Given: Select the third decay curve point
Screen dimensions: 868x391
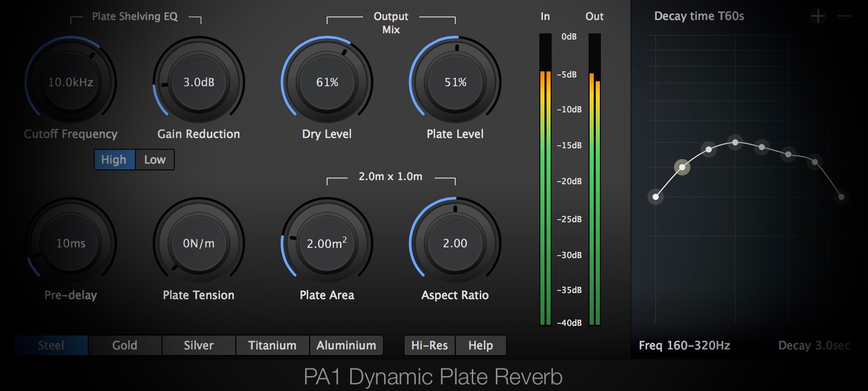Looking at the screenshot, I should pos(709,149).
